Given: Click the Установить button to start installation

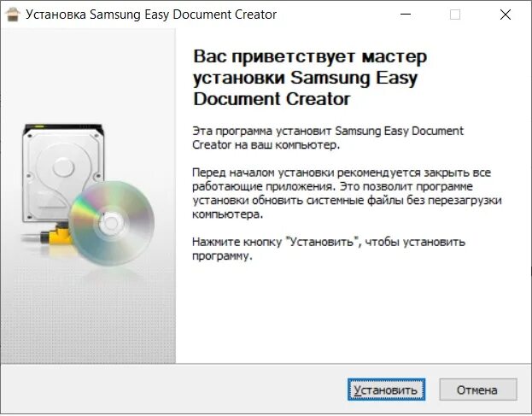Looking at the screenshot, I should pos(386,390).
